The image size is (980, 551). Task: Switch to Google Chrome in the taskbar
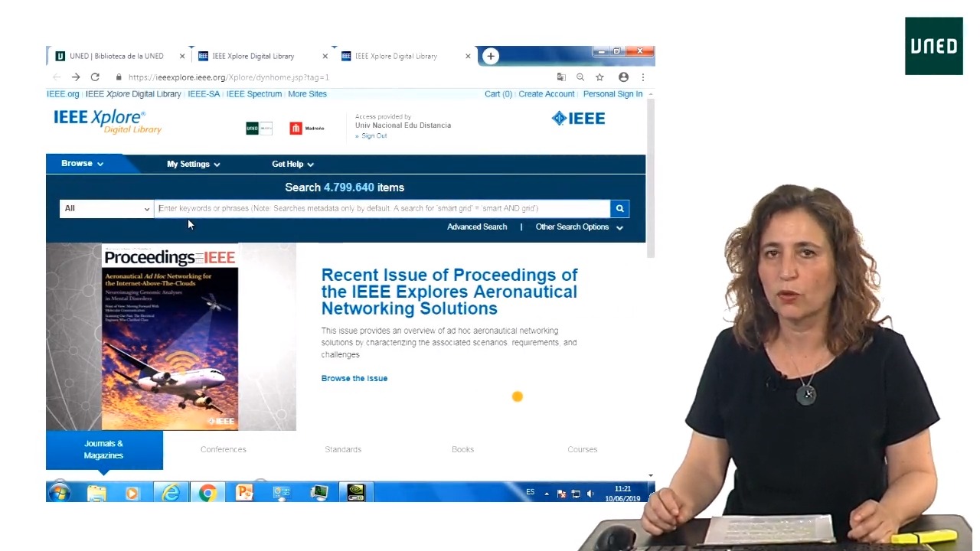207,493
